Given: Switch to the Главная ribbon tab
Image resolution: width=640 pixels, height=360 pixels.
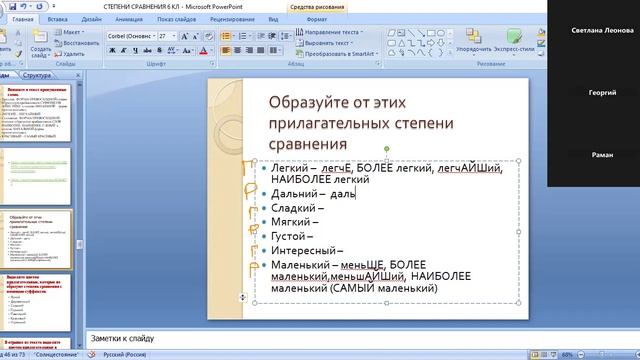Looking at the screenshot, I should (23, 19).
